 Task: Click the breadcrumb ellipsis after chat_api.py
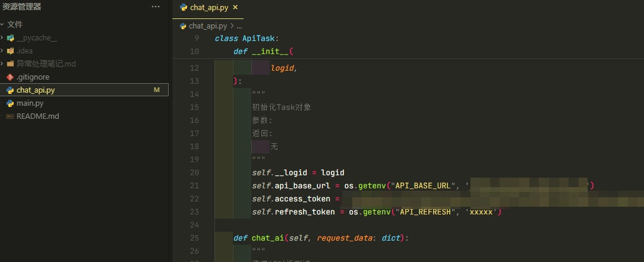[x=239, y=26]
